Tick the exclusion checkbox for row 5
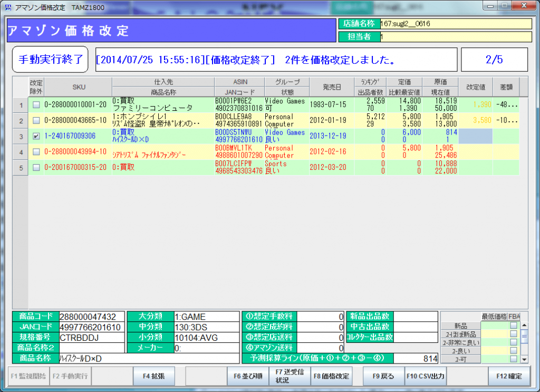The image size is (540, 392). coord(36,167)
